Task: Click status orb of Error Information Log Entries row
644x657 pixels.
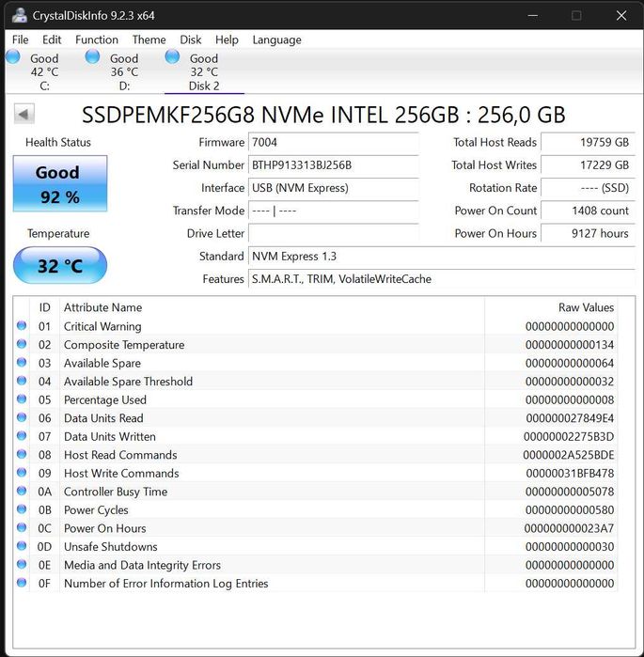Action: point(22,583)
